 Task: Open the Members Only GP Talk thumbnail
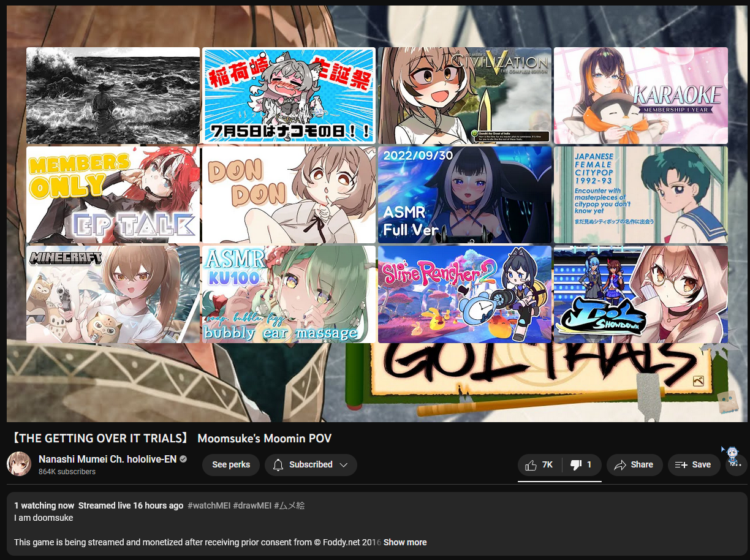[x=113, y=195]
